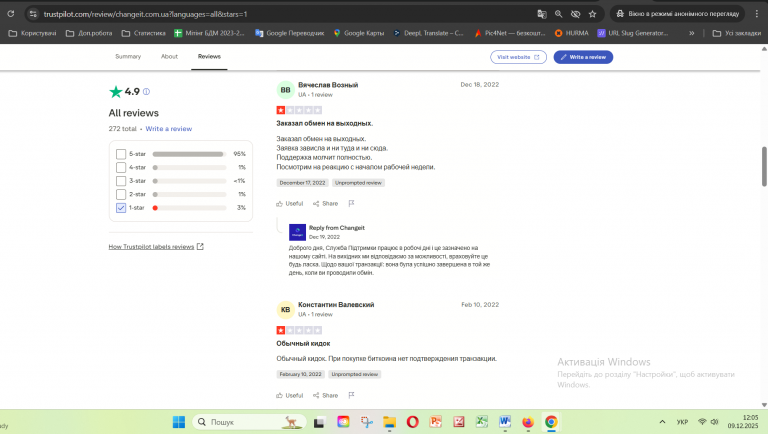Open the Google Карты bookmark
The image size is (768, 434).
(359, 33)
